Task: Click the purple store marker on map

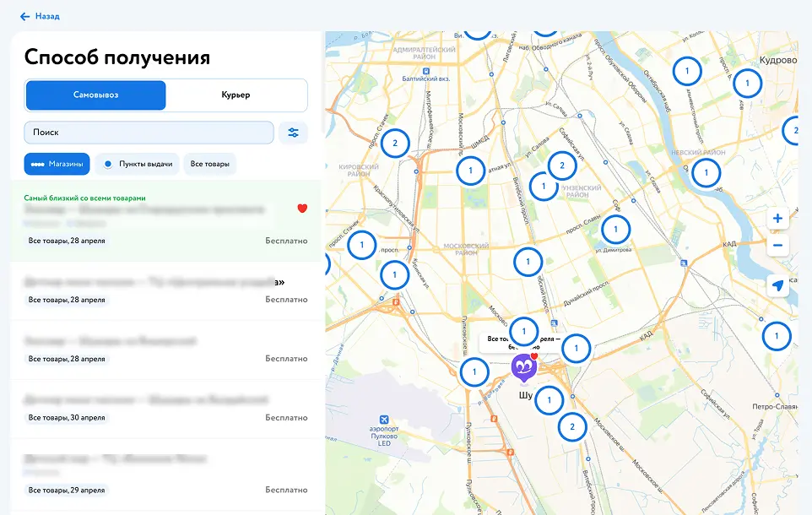Action: coord(524,368)
